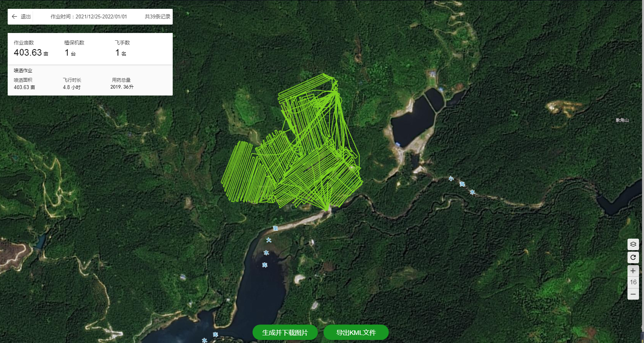This screenshot has height=343, width=644.
Task: Click the 喷洒作业 section header
Action: point(23,71)
